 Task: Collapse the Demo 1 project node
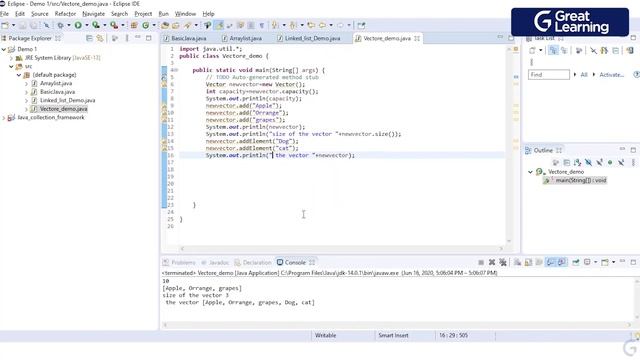[x=4, y=49]
